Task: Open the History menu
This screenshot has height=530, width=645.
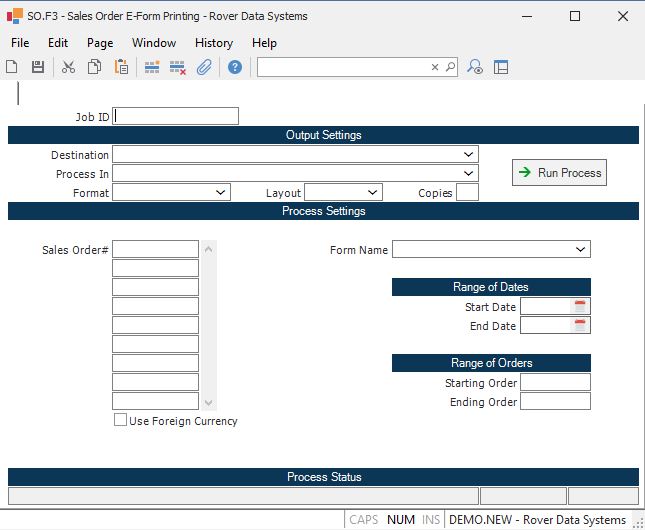Action: [x=213, y=43]
